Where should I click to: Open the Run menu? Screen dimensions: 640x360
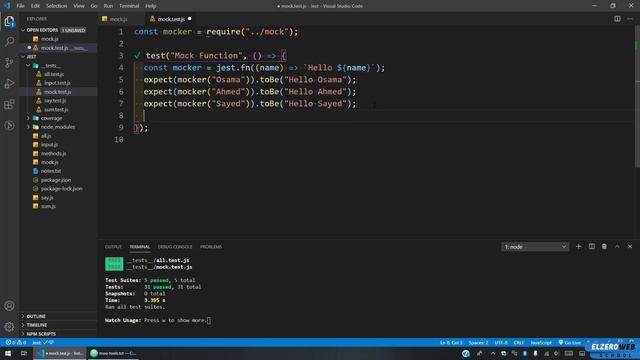108,6
